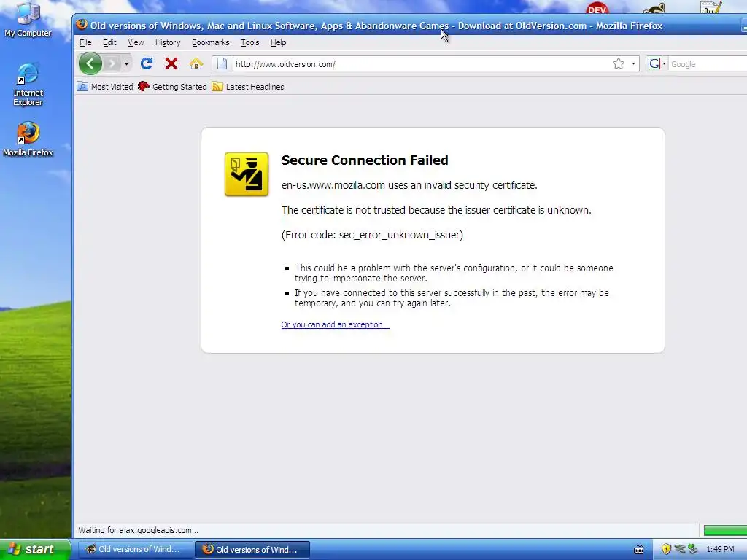
Task: Open My Computer desktop icon
Action: click(28, 20)
